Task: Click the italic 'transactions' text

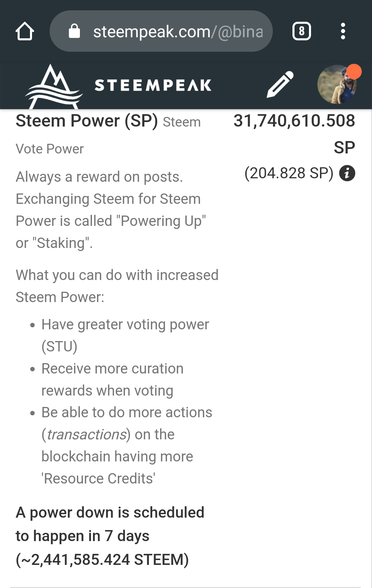Action: 86,435
